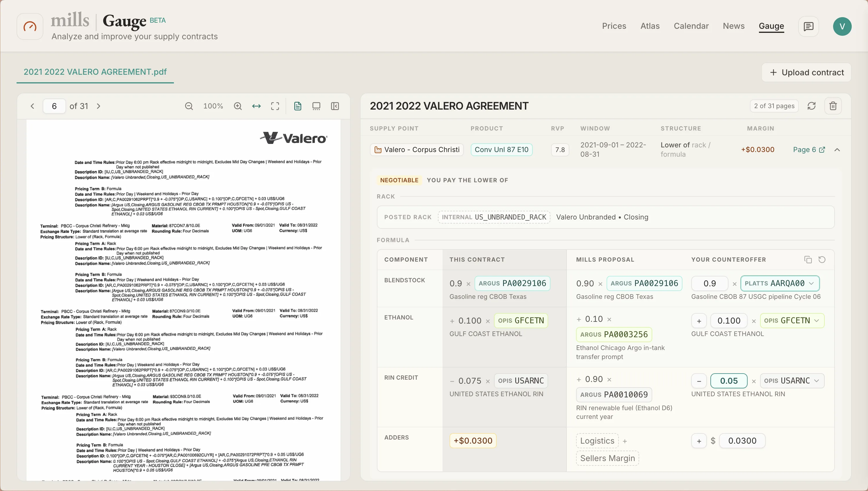
Task: Select the thumbnail strip view icon
Action: pyautogui.click(x=316, y=106)
